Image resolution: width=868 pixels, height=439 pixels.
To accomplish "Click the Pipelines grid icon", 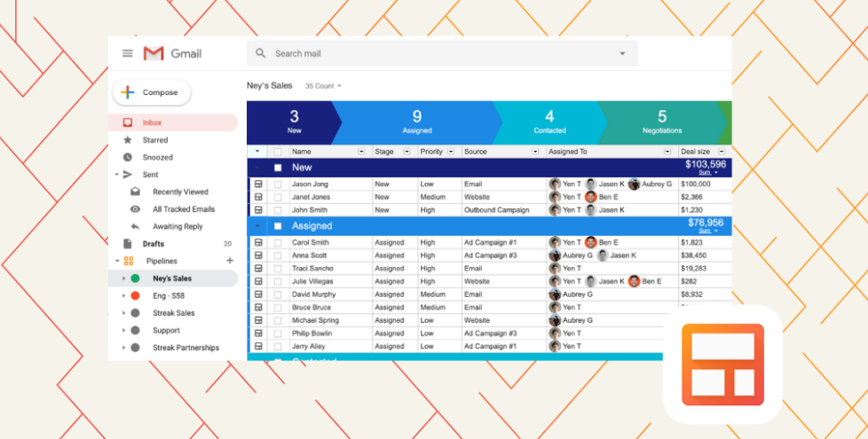I will (129, 261).
